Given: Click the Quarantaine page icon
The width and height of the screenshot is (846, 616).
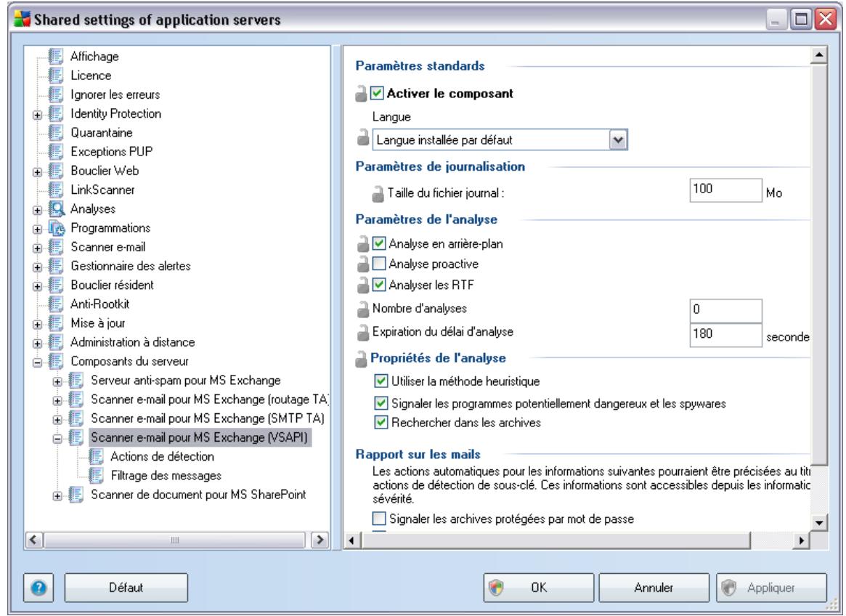Looking at the screenshot, I should [56, 132].
